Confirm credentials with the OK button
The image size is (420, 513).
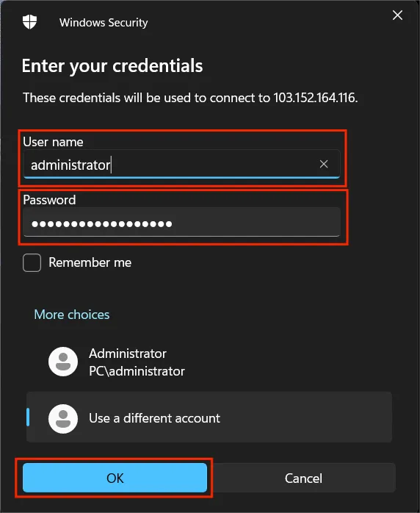[x=115, y=478]
